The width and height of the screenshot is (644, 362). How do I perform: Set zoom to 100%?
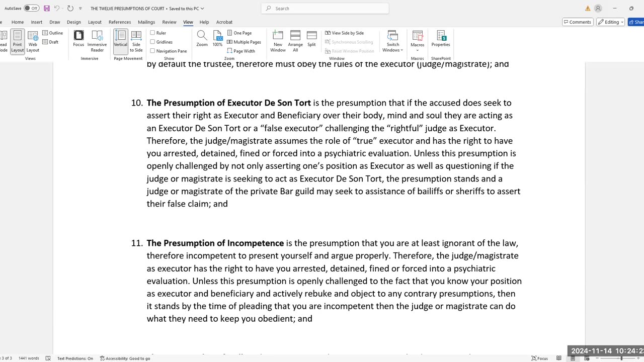[x=217, y=39]
